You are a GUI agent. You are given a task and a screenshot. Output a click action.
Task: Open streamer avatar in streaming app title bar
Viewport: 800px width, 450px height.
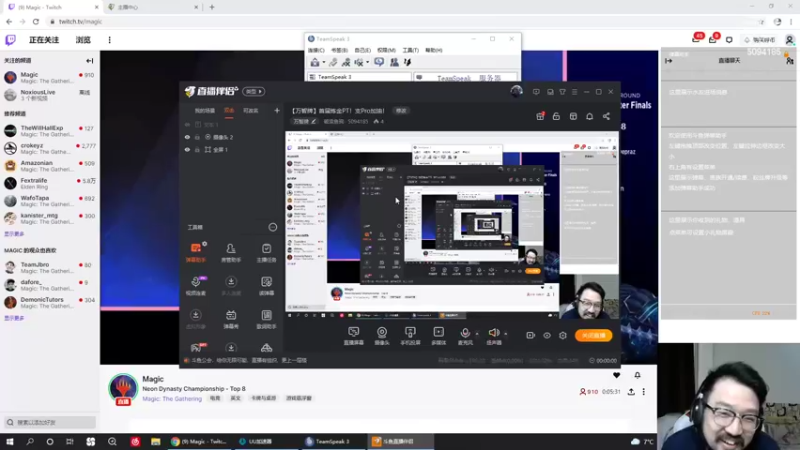(516, 91)
